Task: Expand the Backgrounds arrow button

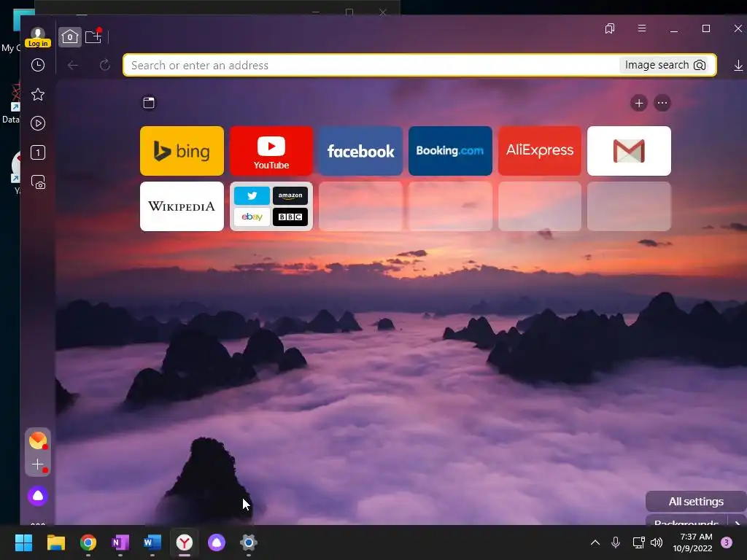Action: 738,522
